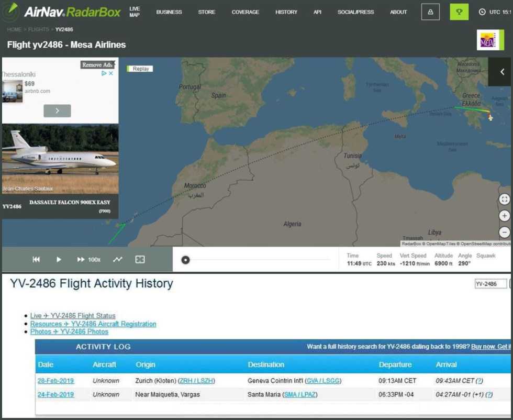Click the 'Near Maiquetia, Vargas' origin cell
Viewport: 513px width, 420px height.
coord(168,394)
